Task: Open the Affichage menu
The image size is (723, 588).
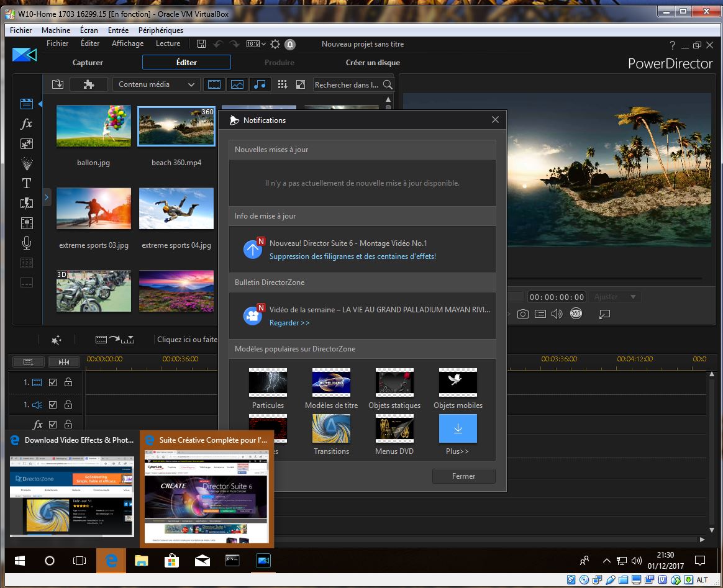Action: [x=127, y=43]
